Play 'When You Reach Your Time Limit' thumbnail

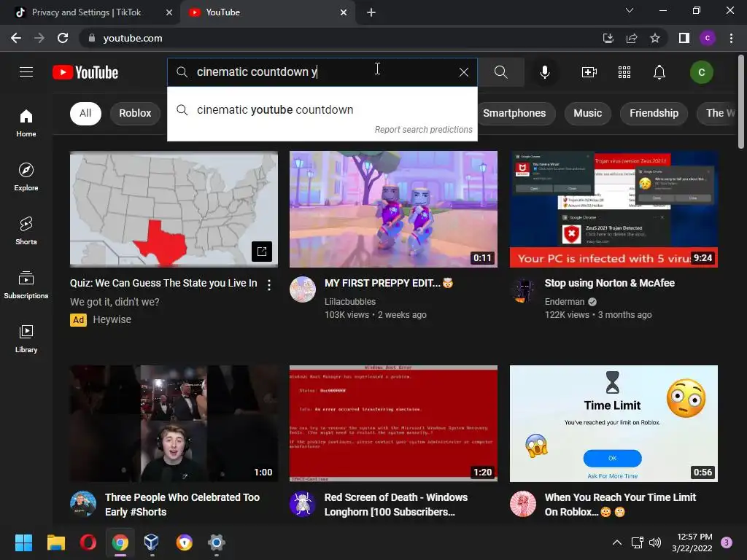pyautogui.click(x=614, y=424)
